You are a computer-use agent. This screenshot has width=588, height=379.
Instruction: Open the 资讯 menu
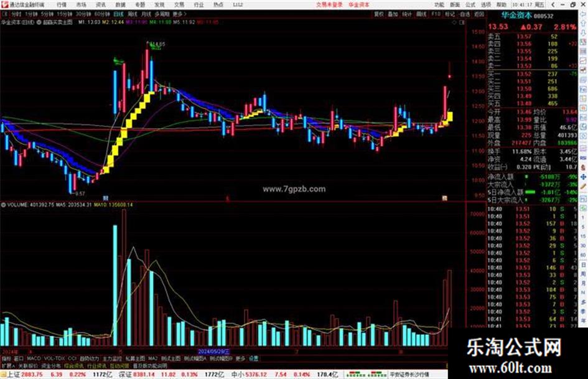(x=101, y=5)
